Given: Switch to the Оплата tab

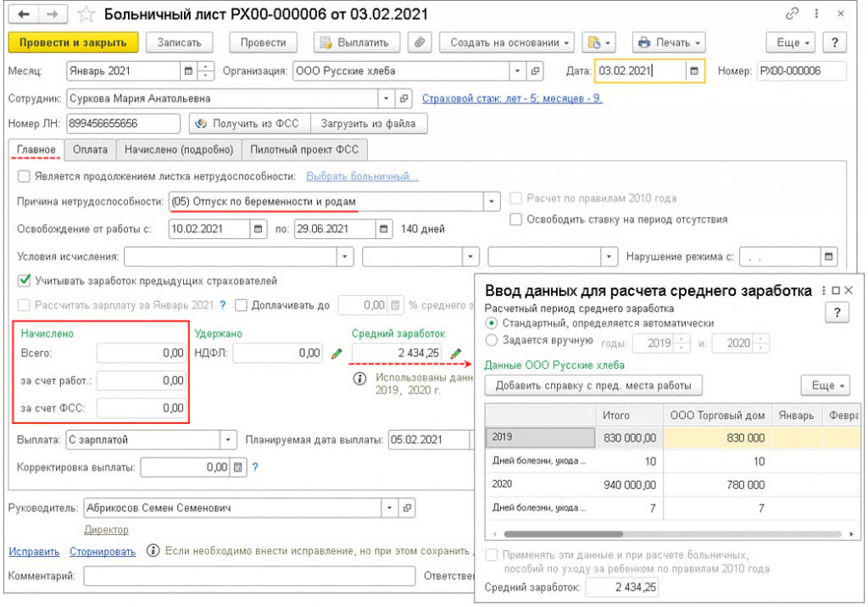Looking at the screenshot, I should pos(91,150).
